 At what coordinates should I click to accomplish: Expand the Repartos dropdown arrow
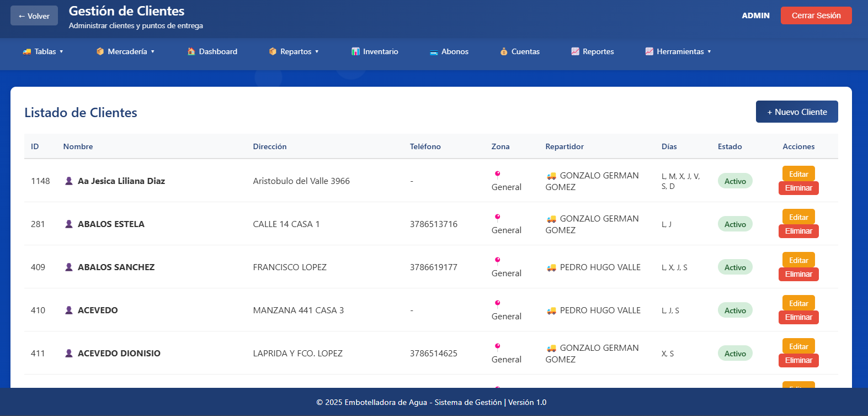coord(317,51)
